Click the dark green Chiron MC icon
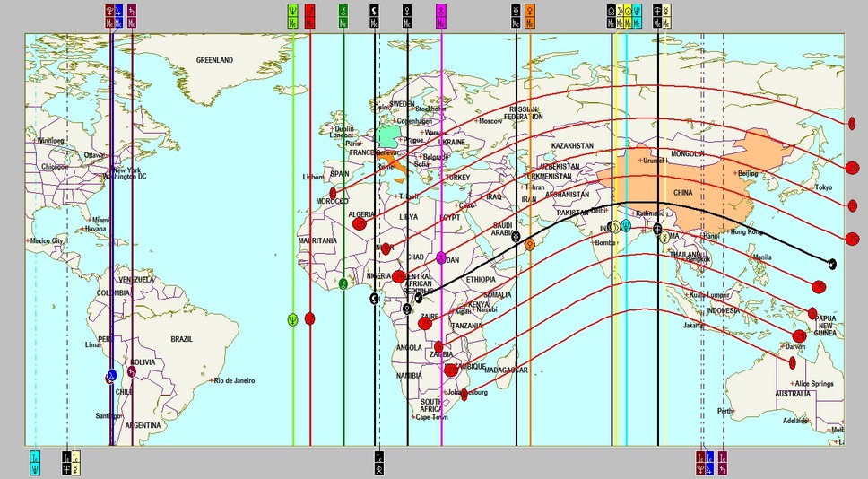Image resolution: width=868 pixels, height=479 pixels. click(343, 14)
